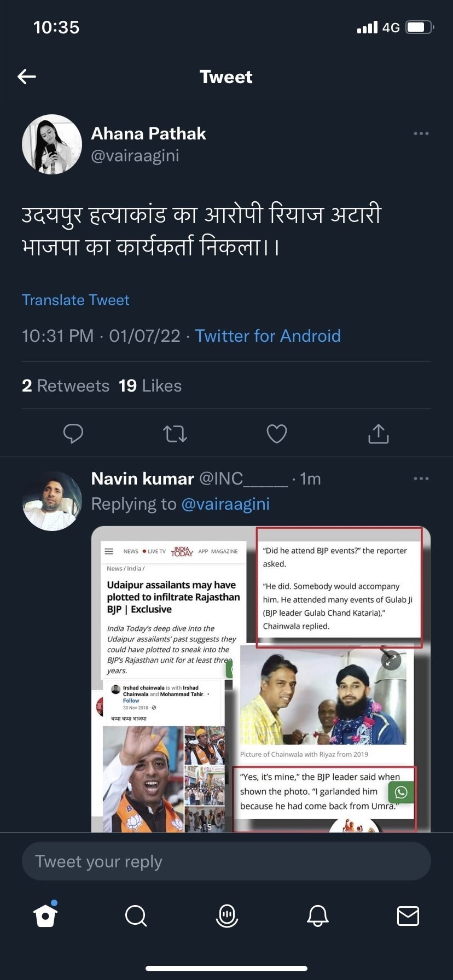
Task: Tap the back arrow icon
Action: [x=27, y=77]
